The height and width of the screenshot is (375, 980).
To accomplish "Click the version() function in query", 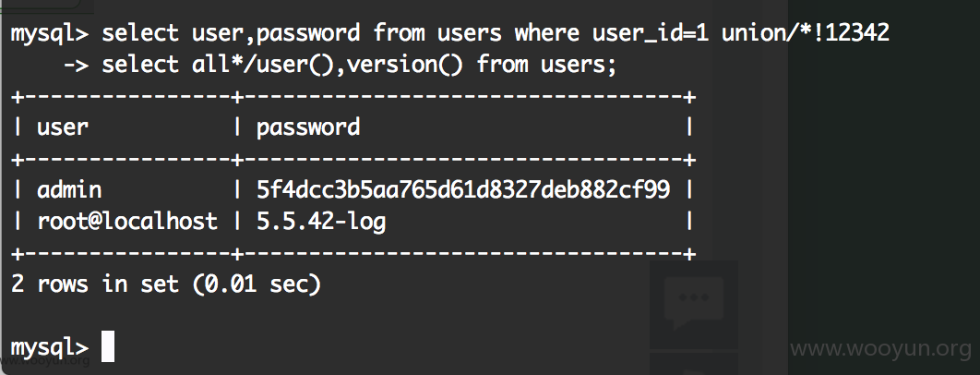I will [404, 64].
